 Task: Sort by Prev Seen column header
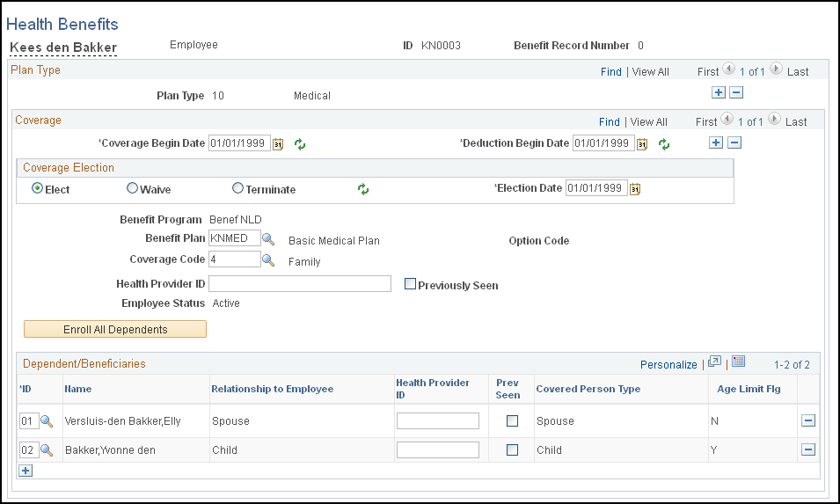508,389
